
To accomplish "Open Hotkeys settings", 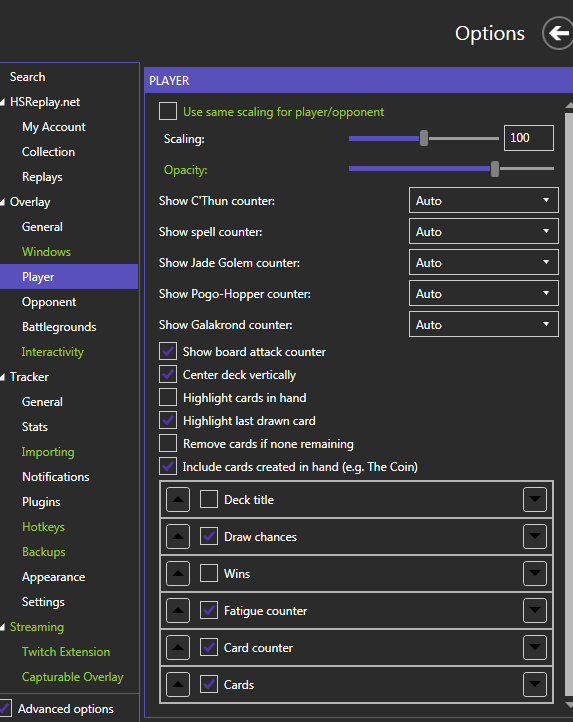I will (x=43, y=527).
